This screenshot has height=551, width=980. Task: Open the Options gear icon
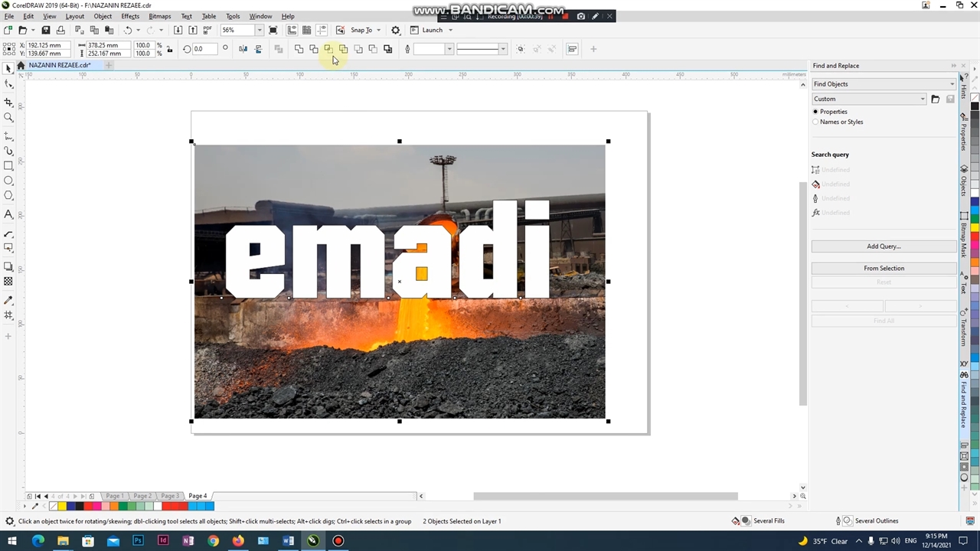pos(396,30)
